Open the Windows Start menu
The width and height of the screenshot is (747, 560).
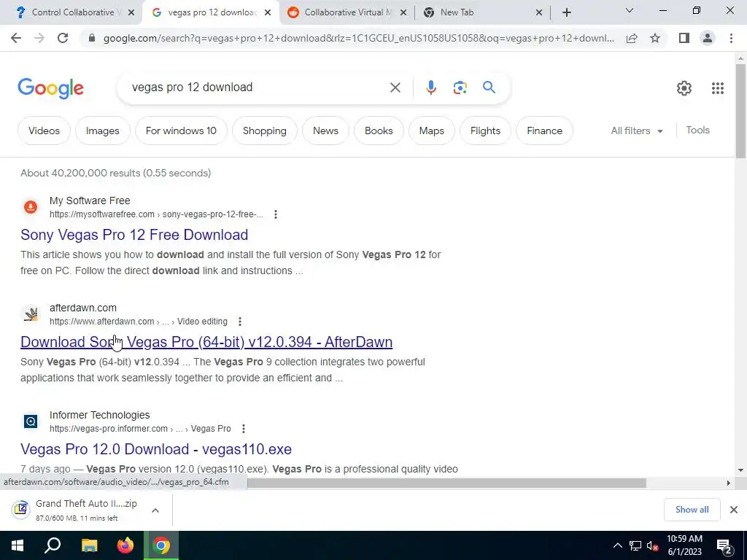point(18,545)
